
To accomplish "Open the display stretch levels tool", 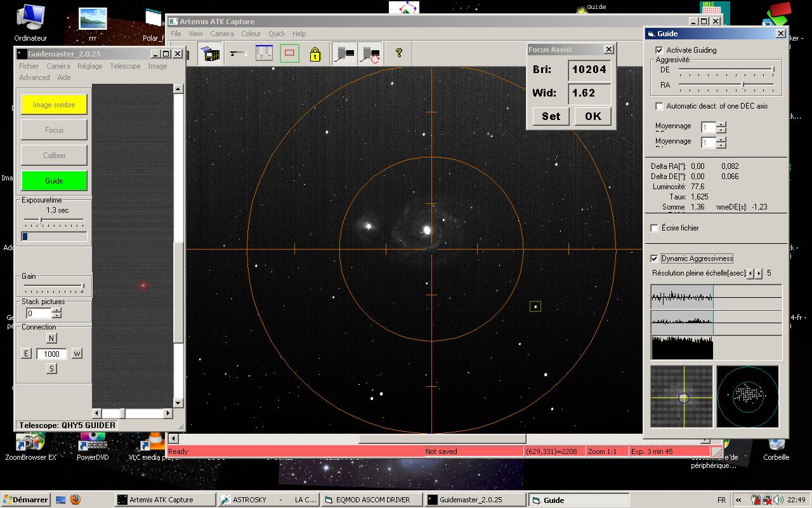I will click(x=239, y=54).
